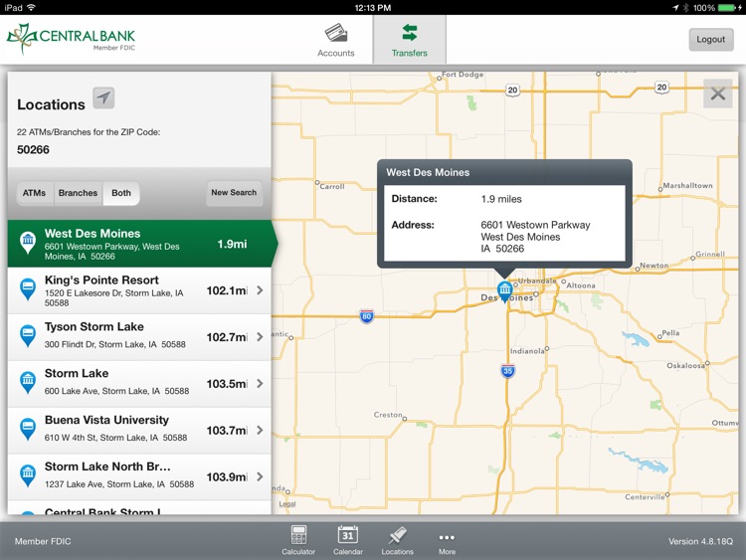Close the map with the X button

[717, 93]
